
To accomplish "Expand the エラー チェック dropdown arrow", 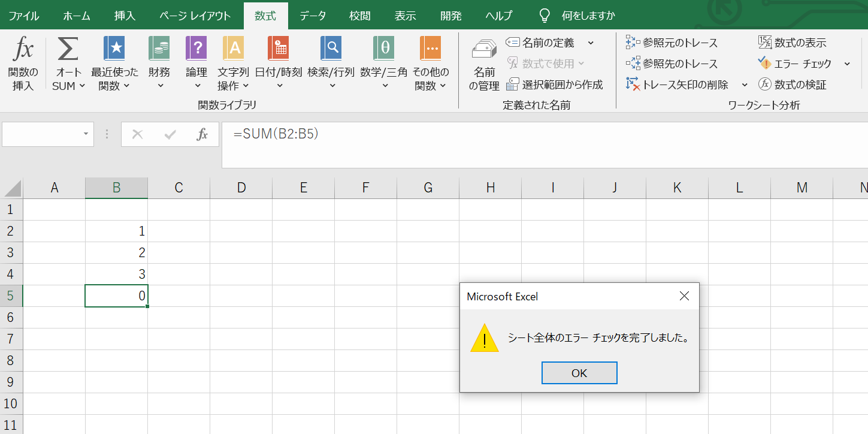I will (x=847, y=64).
